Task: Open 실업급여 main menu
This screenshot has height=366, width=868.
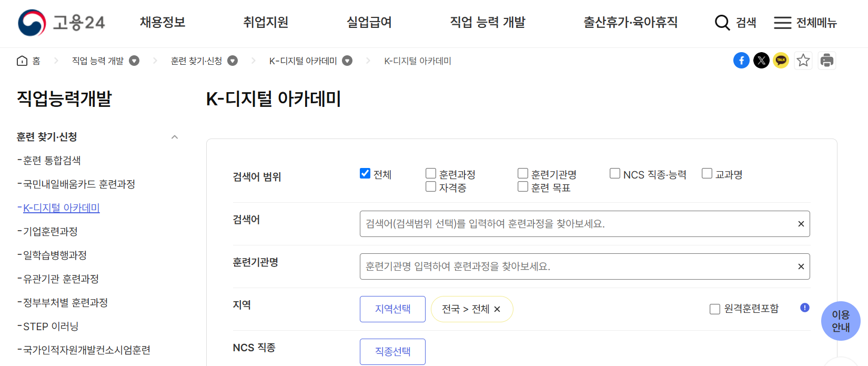Action: click(369, 22)
